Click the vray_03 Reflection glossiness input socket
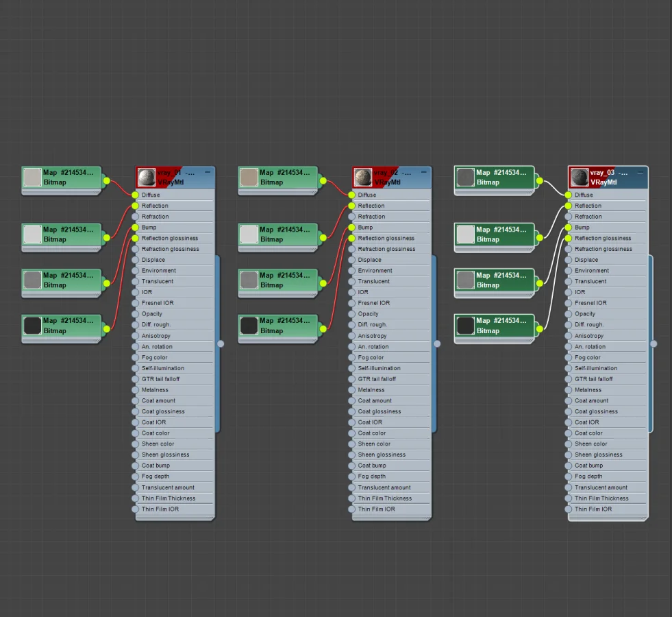 point(569,238)
